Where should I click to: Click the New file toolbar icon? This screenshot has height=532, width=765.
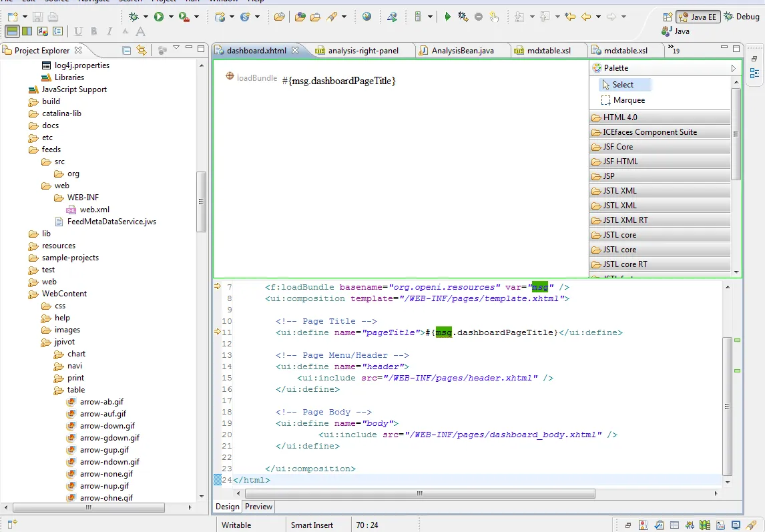(x=12, y=17)
